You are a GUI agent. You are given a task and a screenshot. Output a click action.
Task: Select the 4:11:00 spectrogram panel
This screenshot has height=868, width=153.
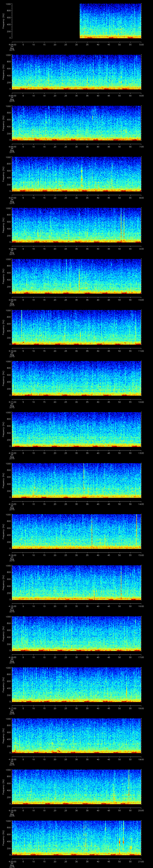pos(76,378)
